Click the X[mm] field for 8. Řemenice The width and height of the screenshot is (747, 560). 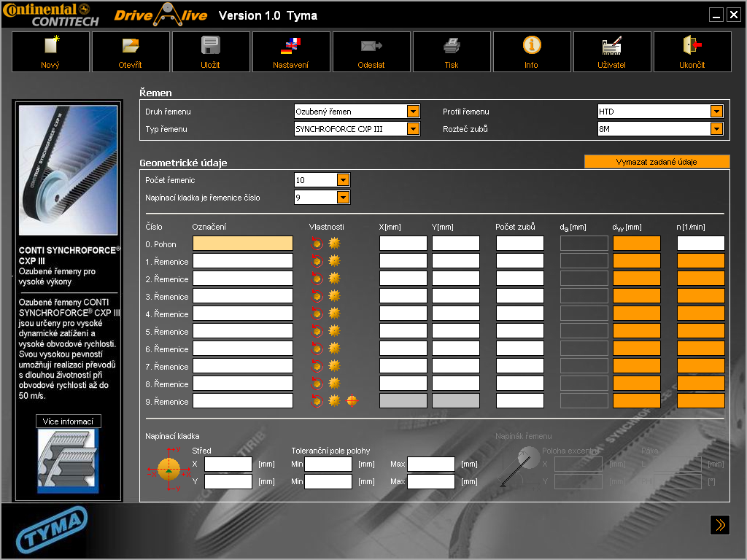point(403,384)
